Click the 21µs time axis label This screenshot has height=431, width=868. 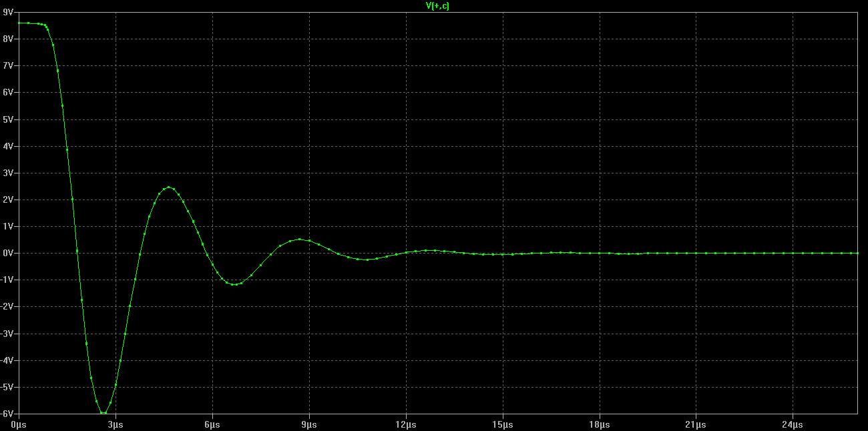696,424
